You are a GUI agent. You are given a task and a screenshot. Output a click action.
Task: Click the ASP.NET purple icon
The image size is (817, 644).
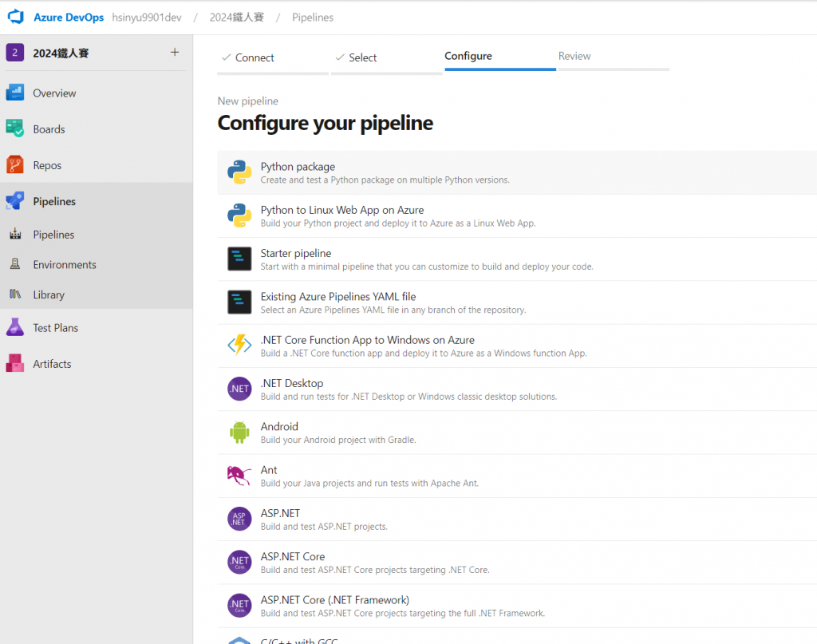click(x=239, y=519)
